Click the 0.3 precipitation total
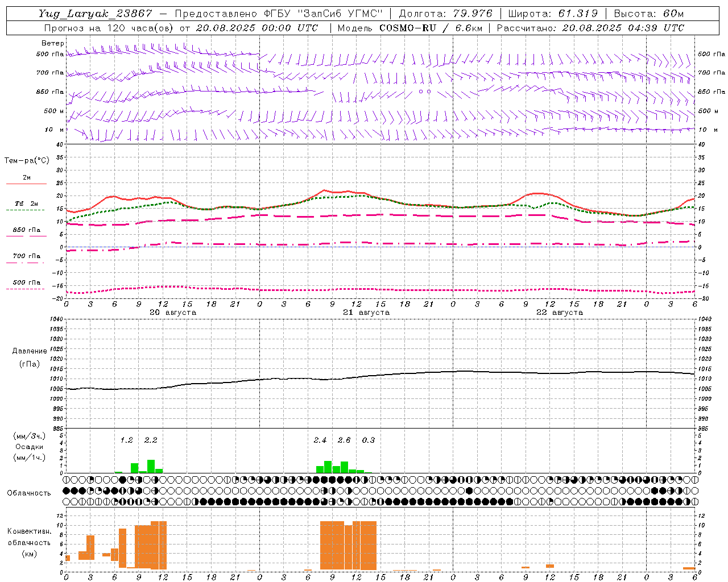Screen dimensions: 728x582 point(369,440)
